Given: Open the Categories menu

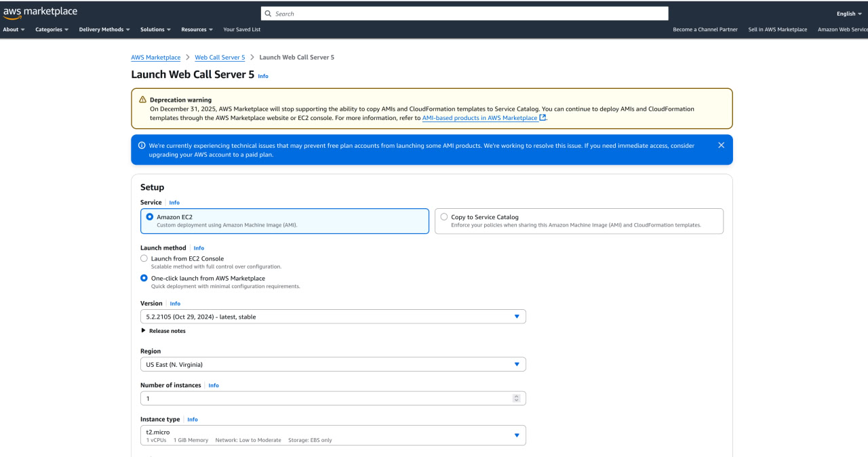Looking at the screenshot, I should 52,29.
